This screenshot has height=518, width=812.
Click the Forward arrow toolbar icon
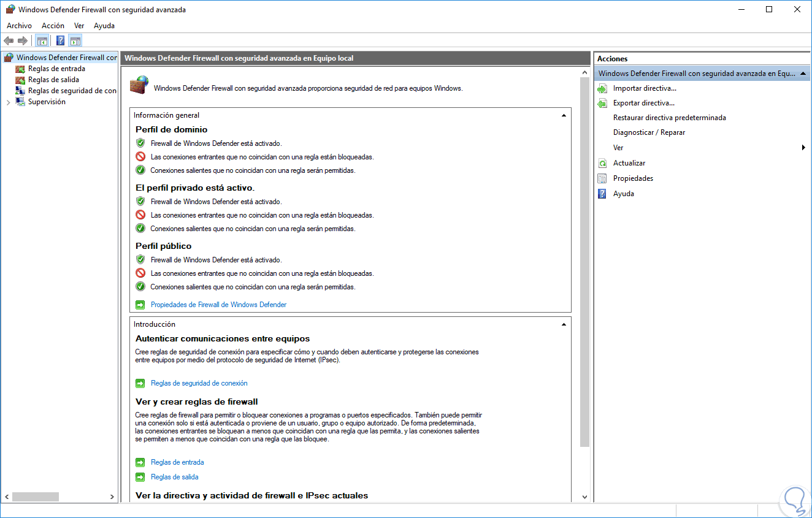(x=23, y=41)
